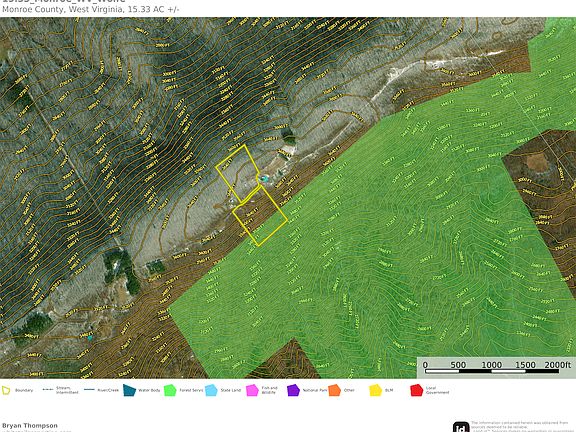Click the purple National Park legend icon
This screenshot has height=432, width=576.
click(293, 390)
